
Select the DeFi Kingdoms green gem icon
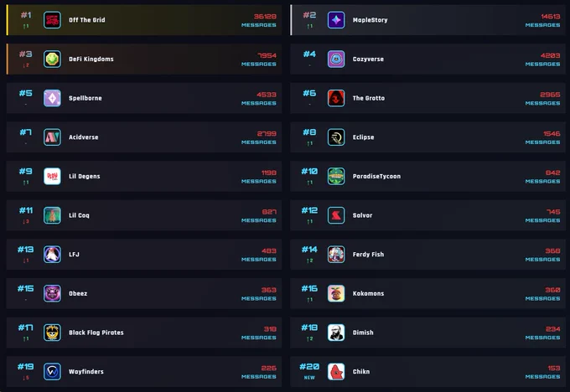pos(52,59)
